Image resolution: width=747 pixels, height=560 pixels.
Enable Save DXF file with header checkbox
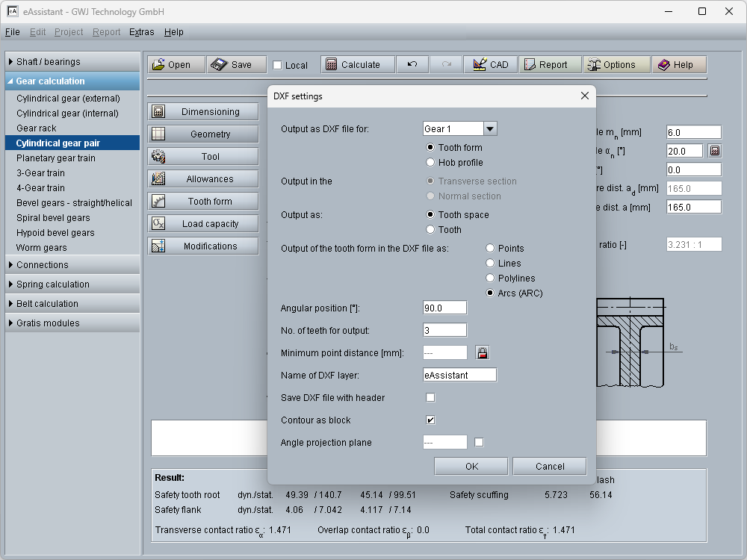(x=430, y=397)
